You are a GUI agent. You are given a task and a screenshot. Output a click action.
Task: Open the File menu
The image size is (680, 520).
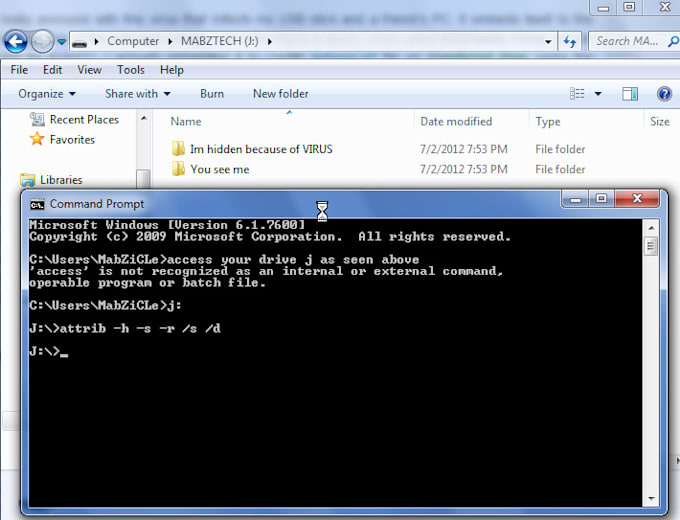tap(19, 70)
